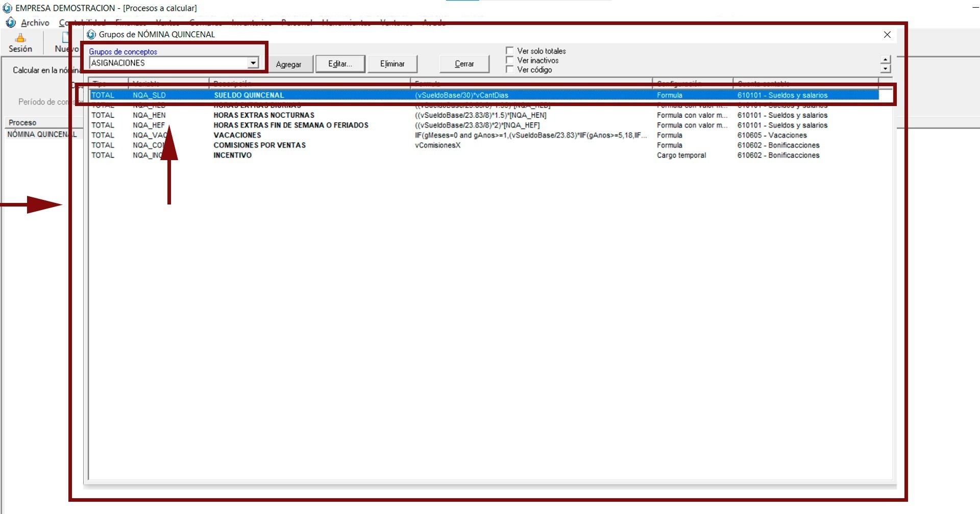Viewport: 980px width, 514px height.
Task: Expand the Grupos de conceptos dropdown arrow
Action: coord(253,63)
